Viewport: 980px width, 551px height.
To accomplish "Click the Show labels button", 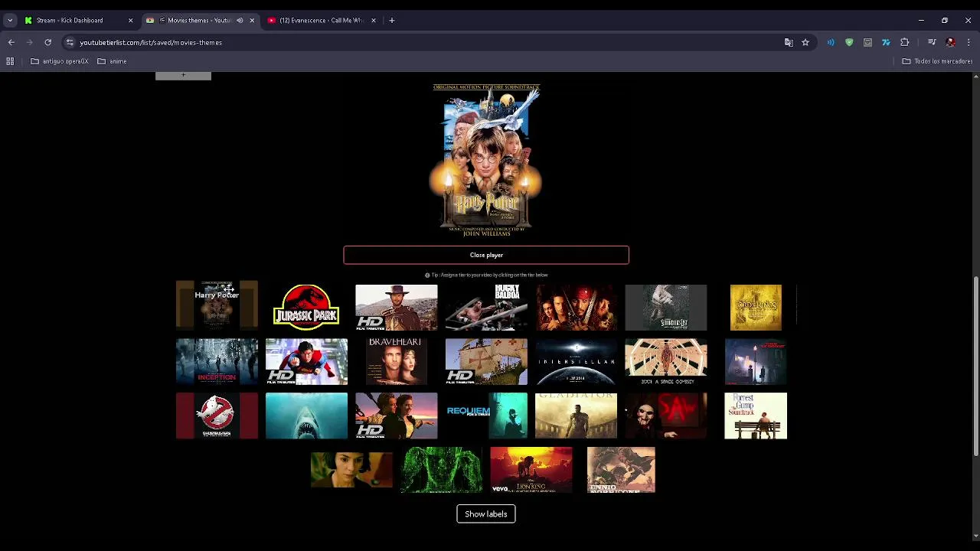I will coord(486,514).
